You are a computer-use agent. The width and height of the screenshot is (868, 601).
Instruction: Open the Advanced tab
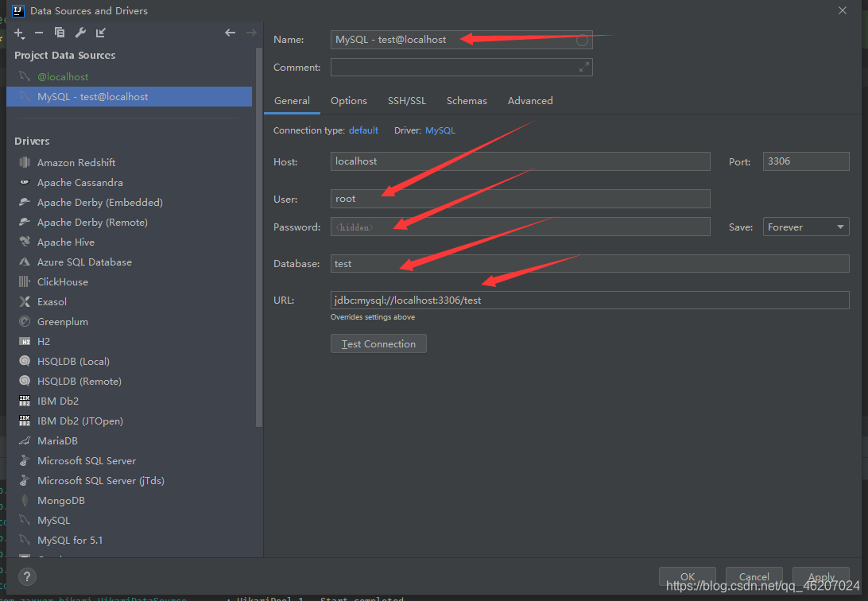[x=530, y=101]
